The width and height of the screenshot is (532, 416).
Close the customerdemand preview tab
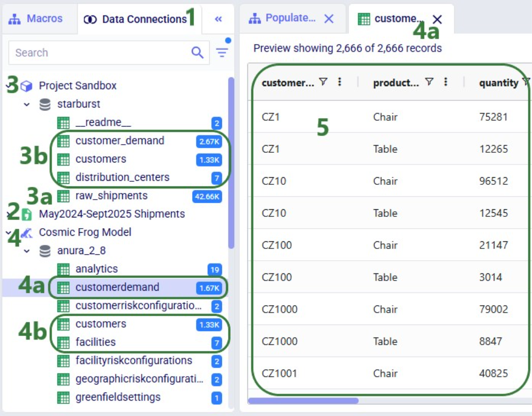437,19
